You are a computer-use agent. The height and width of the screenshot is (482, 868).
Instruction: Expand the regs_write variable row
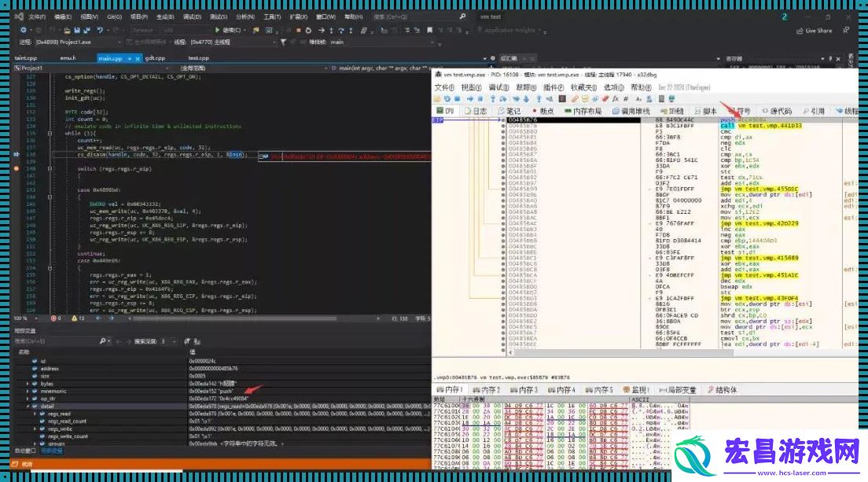pos(35,429)
